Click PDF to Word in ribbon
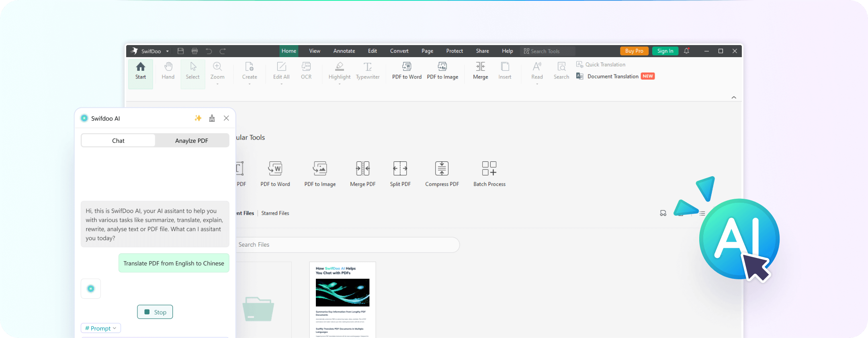Image resolution: width=868 pixels, height=338 pixels. (407, 71)
